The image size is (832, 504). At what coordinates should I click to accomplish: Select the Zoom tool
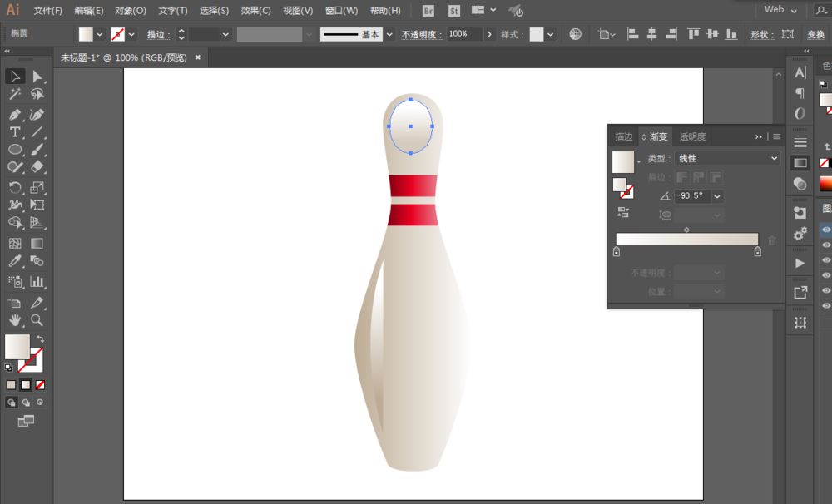[37, 319]
